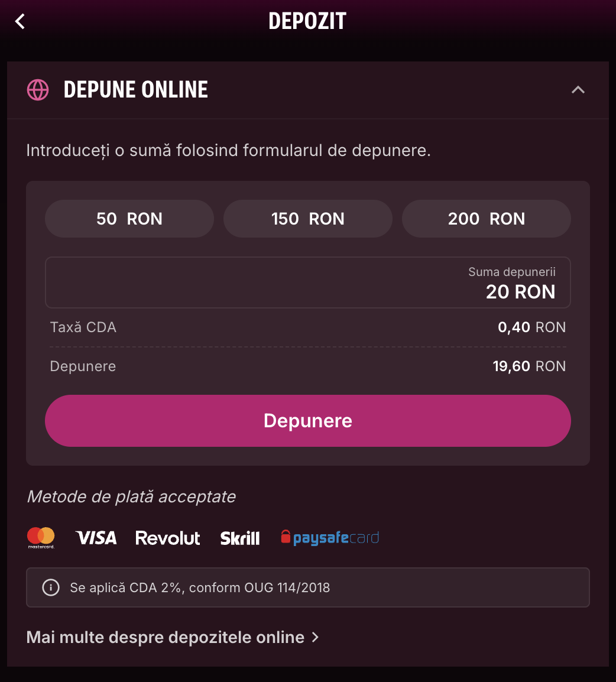Select the Revolut payment icon
The height and width of the screenshot is (682, 616).
(x=167, y=538)
